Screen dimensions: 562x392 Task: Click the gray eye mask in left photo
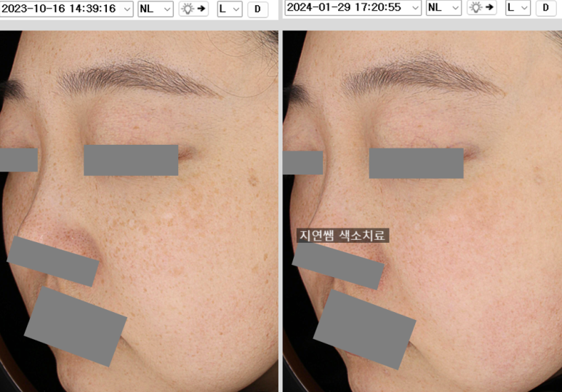[131, 160]
